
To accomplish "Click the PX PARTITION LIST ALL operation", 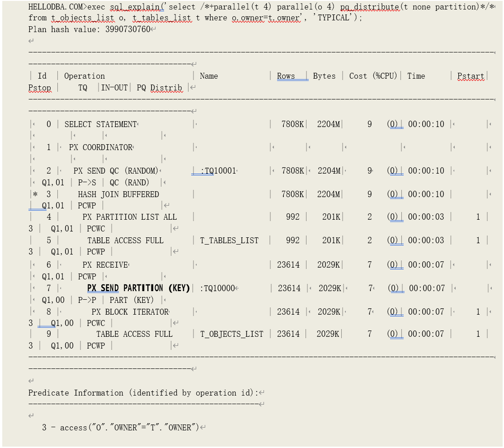I will tap(129, 217).
